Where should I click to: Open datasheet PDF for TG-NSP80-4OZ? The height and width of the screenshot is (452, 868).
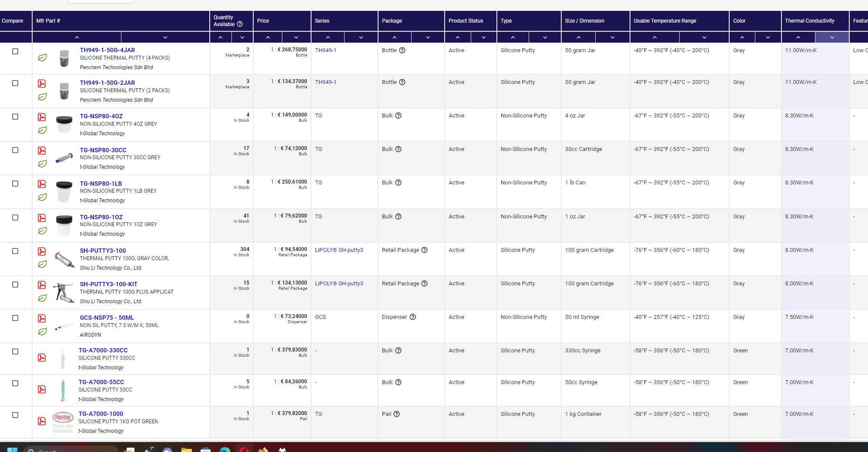[x=42, y=117]
